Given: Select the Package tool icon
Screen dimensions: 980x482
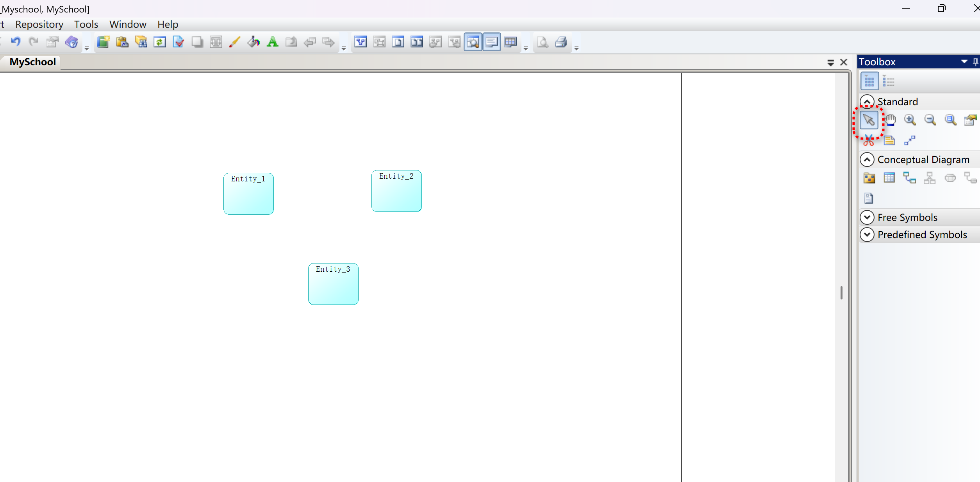Looking at the screenshot, I should [869, 178].
